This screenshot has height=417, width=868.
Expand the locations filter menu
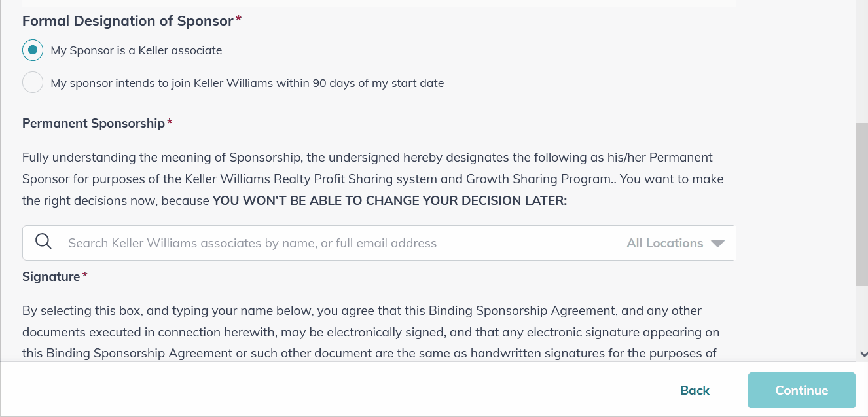click(x=674, y=243)
